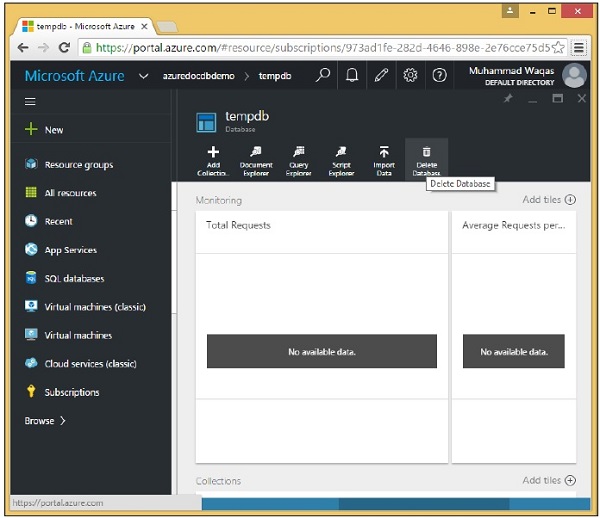This screenshot has height=518, width=600.
Task: Click the azuredocdbdemo breadcrumb
Action: pos(199,76)
